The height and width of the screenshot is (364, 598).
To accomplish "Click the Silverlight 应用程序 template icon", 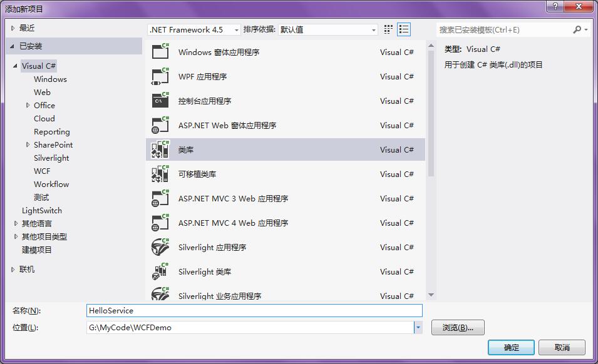I will coord(160,246).
